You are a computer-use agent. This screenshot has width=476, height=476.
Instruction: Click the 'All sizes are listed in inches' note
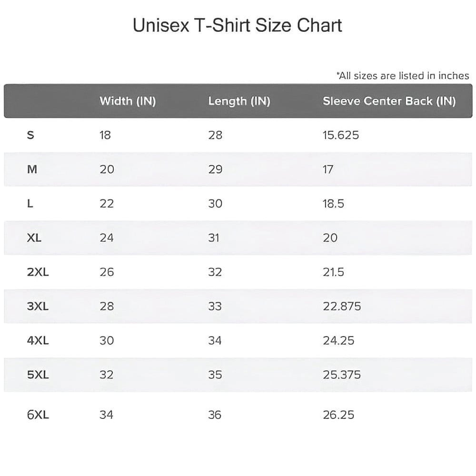point(403,76)
